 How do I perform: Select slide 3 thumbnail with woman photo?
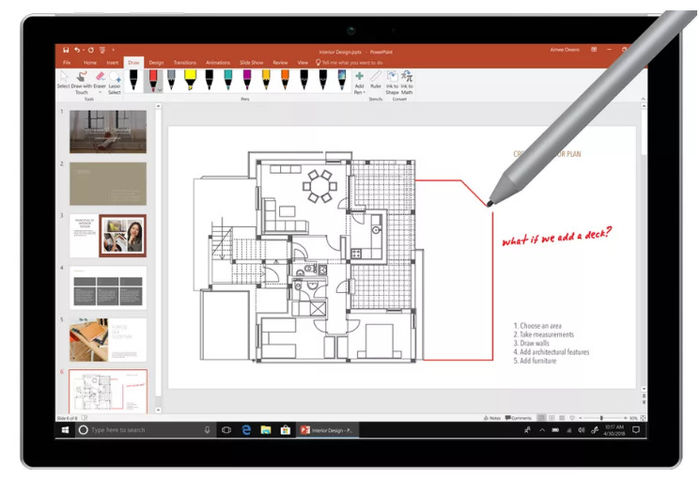pos(107,236)
